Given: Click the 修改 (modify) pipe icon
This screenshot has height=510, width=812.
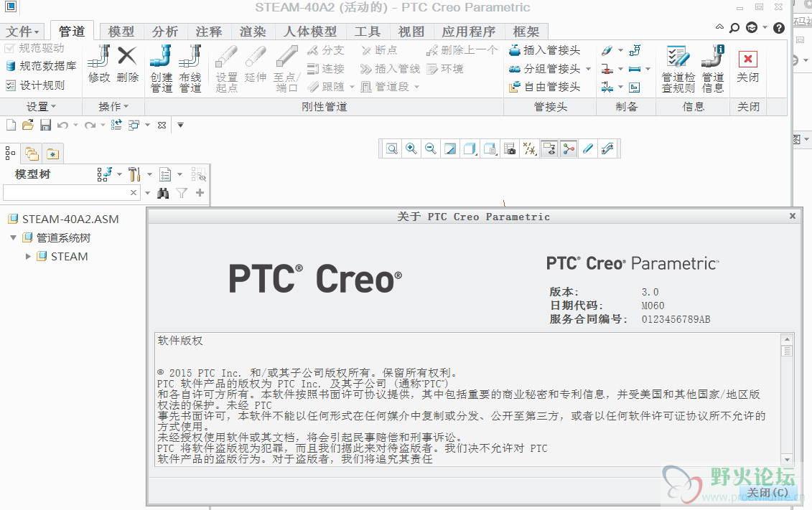Looking at the screenshot, I should [98, 56].
